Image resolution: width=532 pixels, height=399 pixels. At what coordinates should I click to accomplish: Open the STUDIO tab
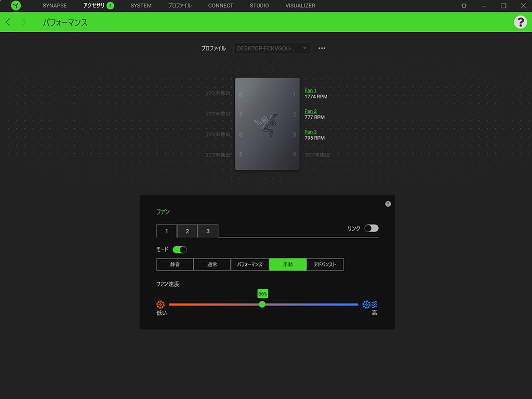(259, 6)
